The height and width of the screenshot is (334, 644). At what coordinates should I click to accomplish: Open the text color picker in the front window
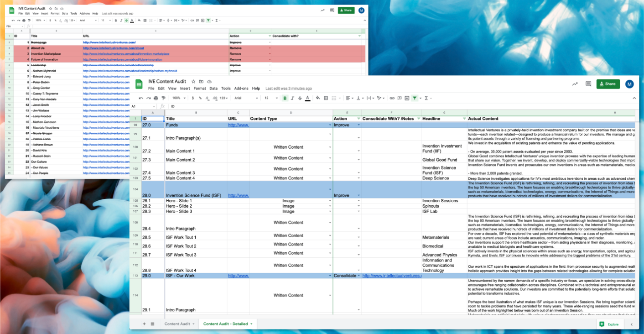pyautogui.click(x=307, y=98)
